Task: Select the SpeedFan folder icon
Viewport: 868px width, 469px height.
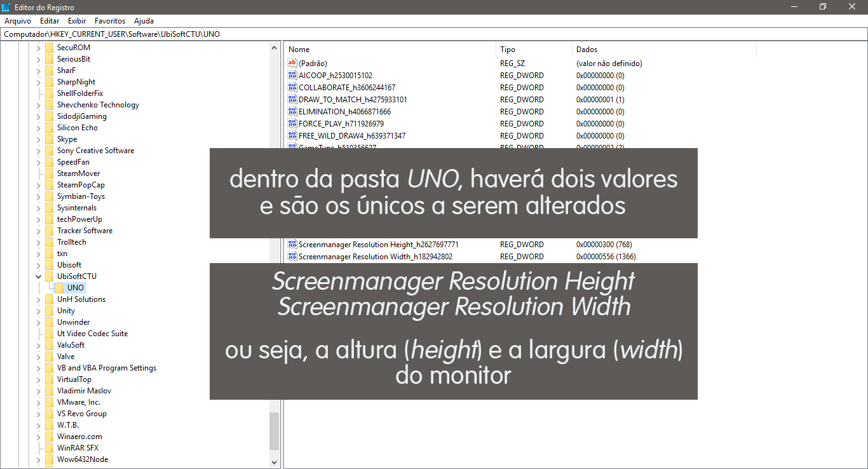Action: [49, 162]
